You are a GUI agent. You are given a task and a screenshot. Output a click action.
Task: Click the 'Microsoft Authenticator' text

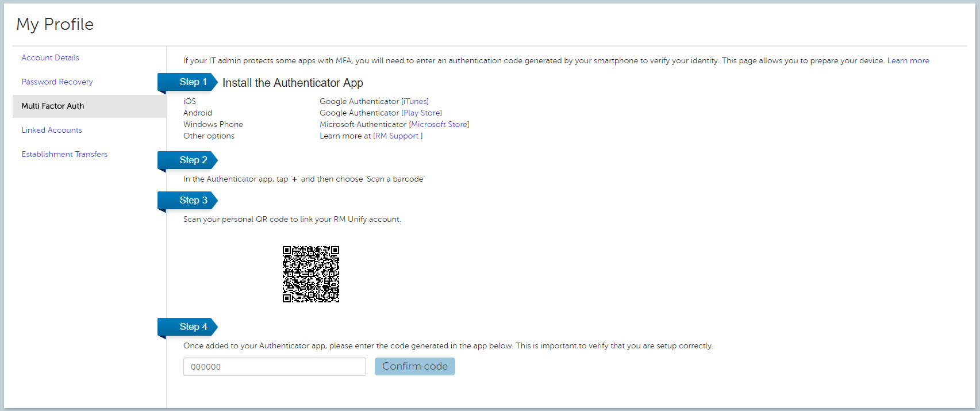[x=363, y=124]
